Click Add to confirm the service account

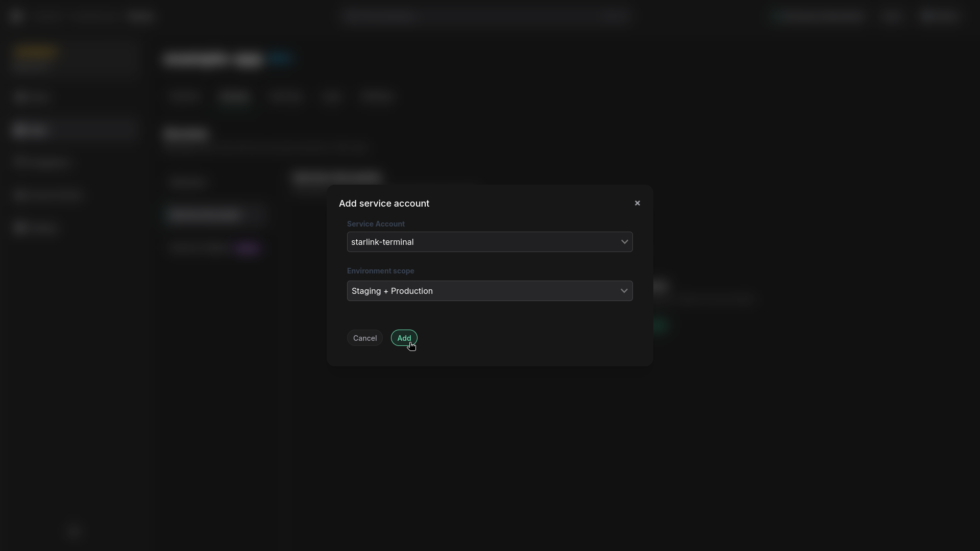point(404,338)
